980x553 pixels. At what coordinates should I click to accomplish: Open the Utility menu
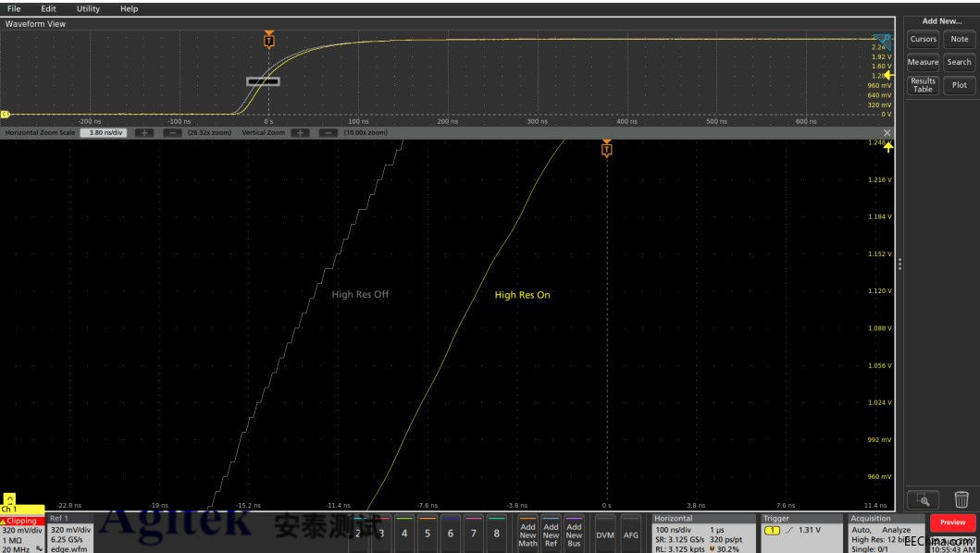pos(88,8)
